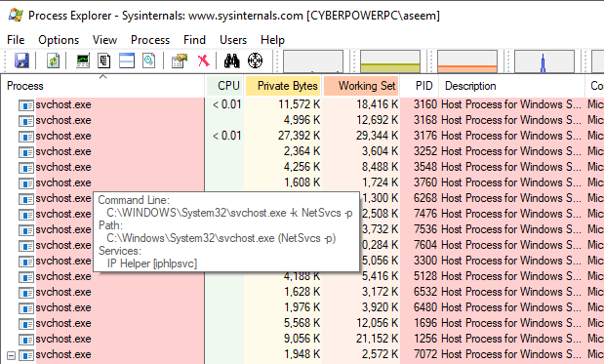
Task: Sort by the Description column header
Action: click(512, 86)
